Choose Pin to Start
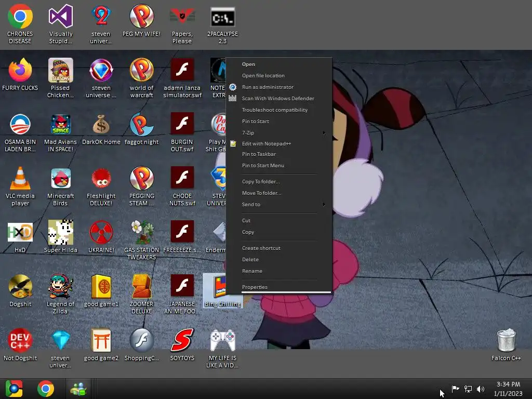532x399 pixels. pyautogui.click(x=279, y=121)
